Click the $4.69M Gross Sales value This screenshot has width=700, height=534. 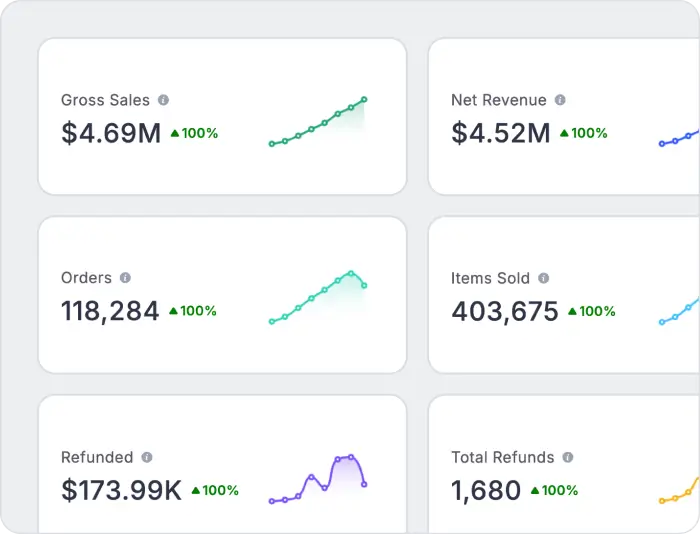pyautogui.click(x=111, y=133)
